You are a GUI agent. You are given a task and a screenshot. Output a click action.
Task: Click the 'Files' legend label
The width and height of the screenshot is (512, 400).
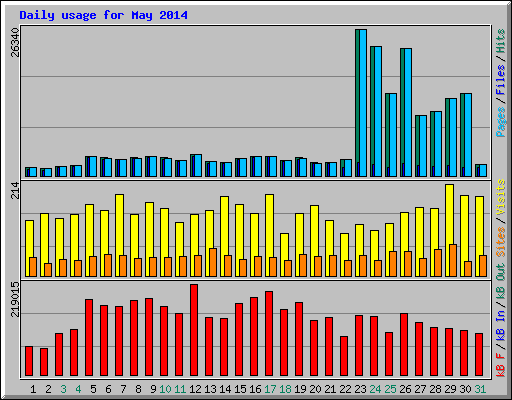click(x=501, y=80)
